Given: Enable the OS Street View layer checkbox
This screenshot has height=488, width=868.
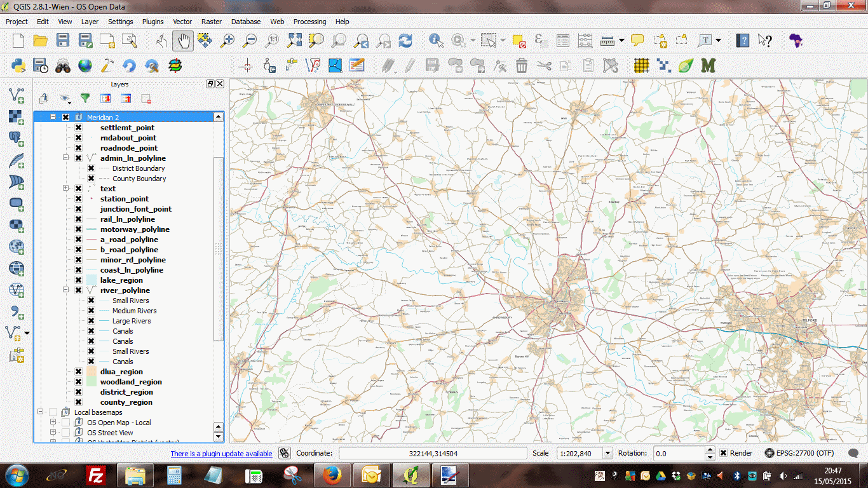Looking at the screenshot, I should click(x=65, y=433).
